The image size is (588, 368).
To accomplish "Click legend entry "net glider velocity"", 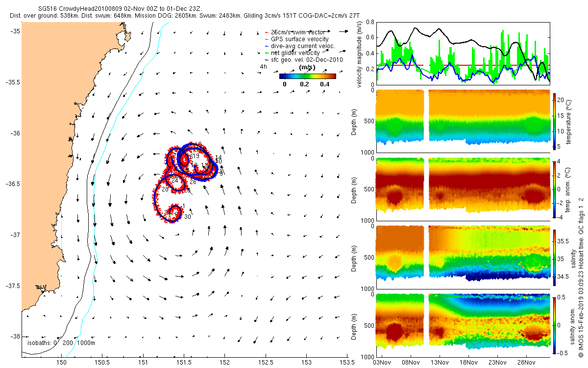I will point(295,53).
